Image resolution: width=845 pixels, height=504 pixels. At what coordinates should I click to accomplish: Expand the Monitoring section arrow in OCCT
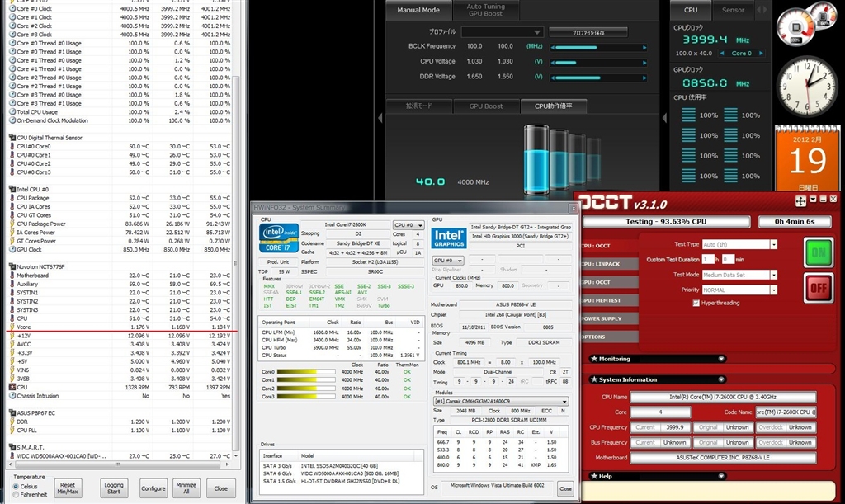tap(721, 359)
